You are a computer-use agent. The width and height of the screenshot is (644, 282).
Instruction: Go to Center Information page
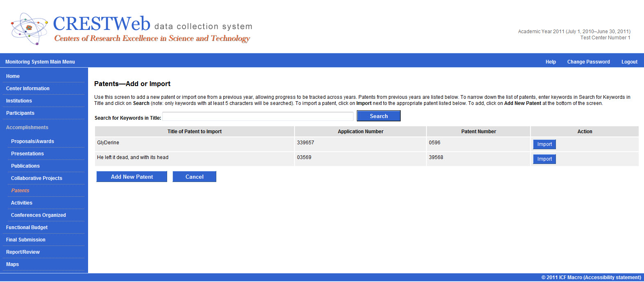tap(28, 89)
